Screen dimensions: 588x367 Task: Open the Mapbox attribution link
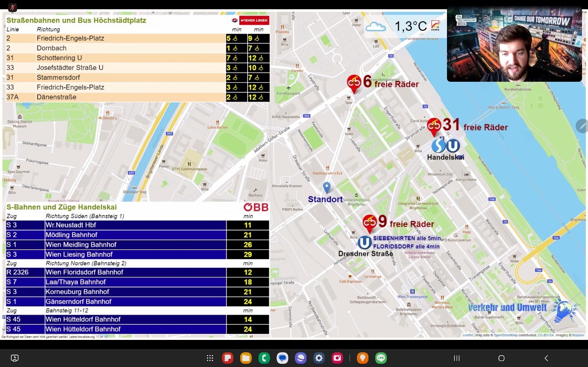pyautogui.click(x=578, y=335)
